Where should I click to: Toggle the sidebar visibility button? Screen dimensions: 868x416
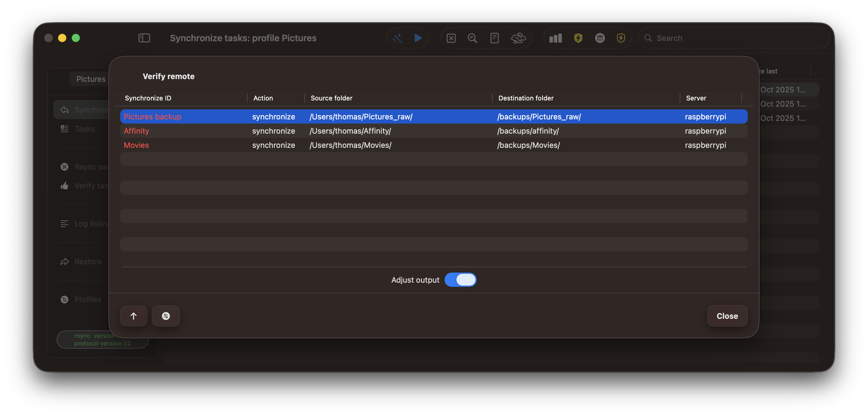[144, 38]
